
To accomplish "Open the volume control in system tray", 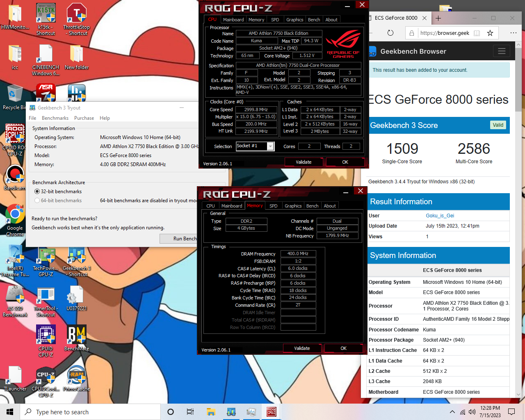I will click(x=472, y=412).
